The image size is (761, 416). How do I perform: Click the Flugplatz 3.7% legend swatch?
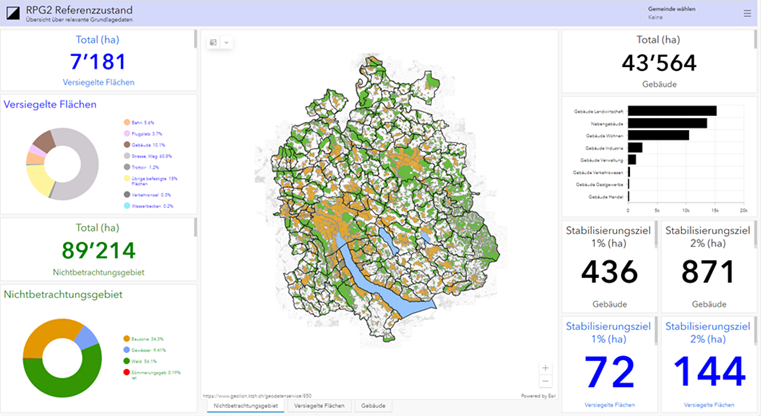tap(127, 133)
